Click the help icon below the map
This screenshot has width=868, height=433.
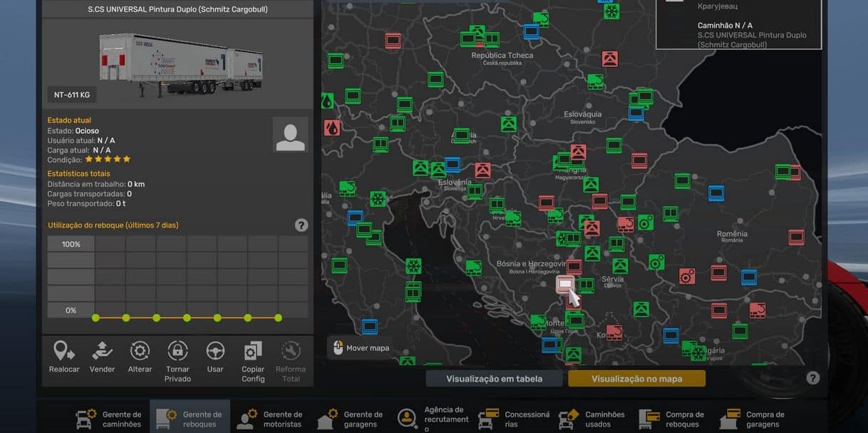coord(812,378)
